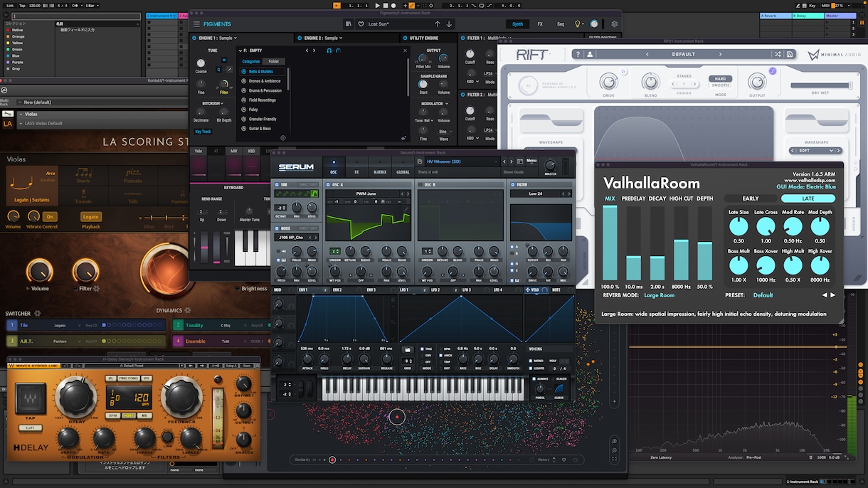Open the Pigments preset library browser icon

348,24
